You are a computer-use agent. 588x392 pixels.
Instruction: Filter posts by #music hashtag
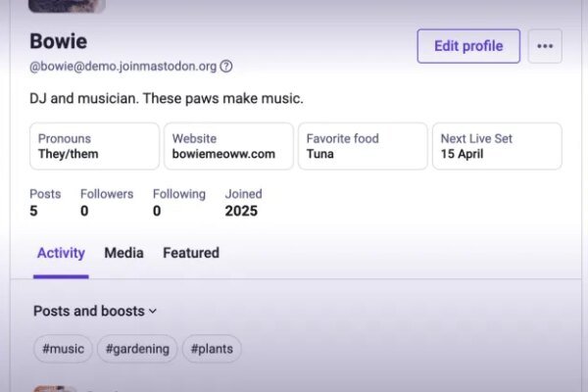point(63,348)
